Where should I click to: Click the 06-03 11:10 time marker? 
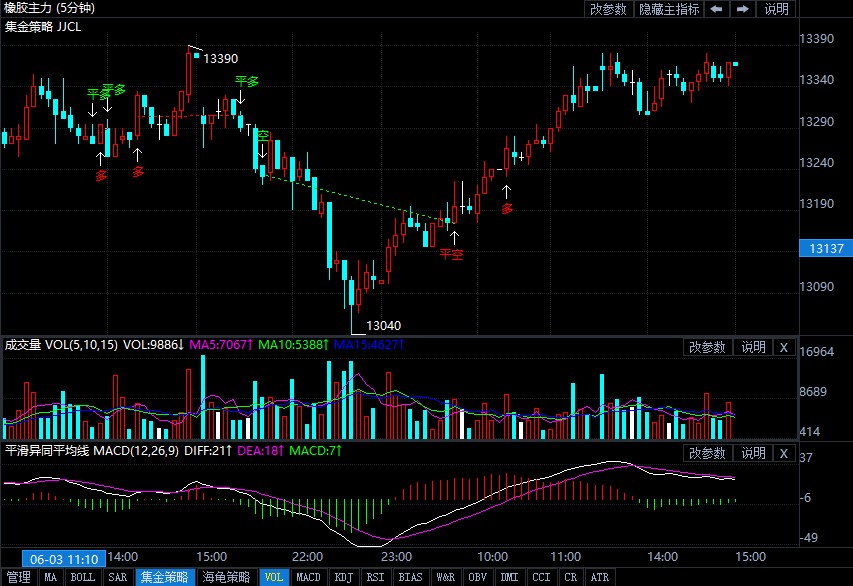click(x=63, y=558)
